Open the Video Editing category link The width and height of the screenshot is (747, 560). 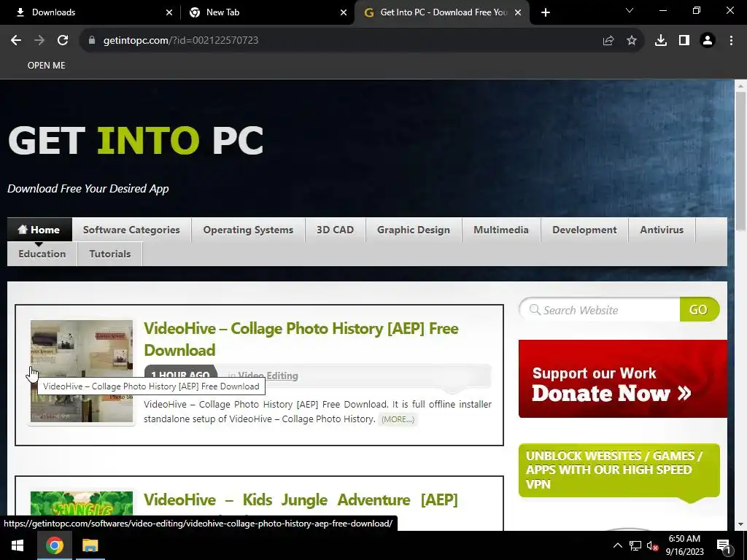[x=268, y=376]
